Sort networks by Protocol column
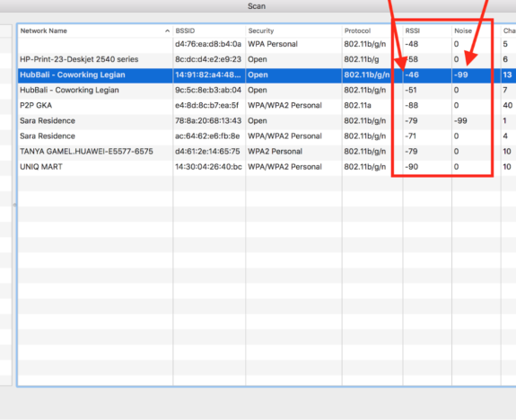Screen dimensions: 516x420 [x=372, y=31]
